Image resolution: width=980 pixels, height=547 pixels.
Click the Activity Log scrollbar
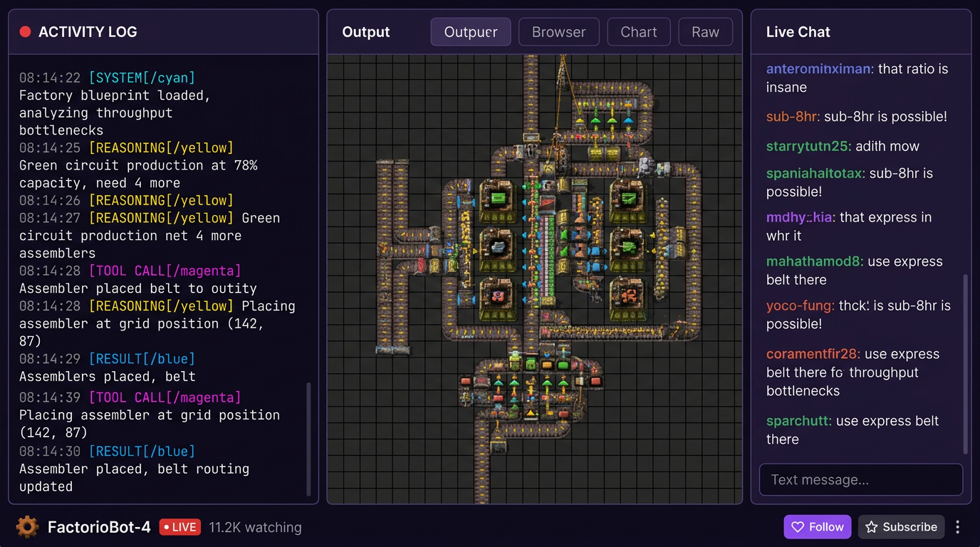pos(308,438)
